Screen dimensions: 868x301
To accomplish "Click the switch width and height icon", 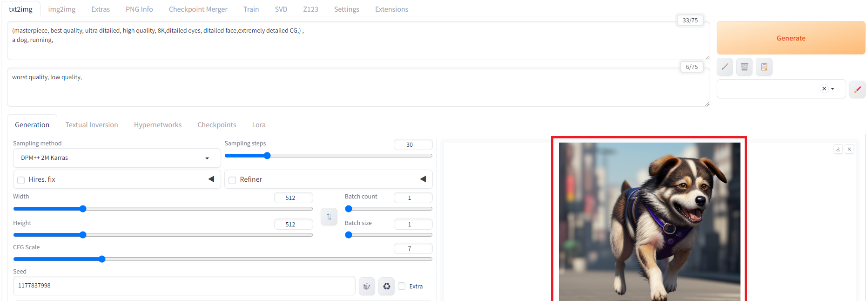I will (329, 217).
